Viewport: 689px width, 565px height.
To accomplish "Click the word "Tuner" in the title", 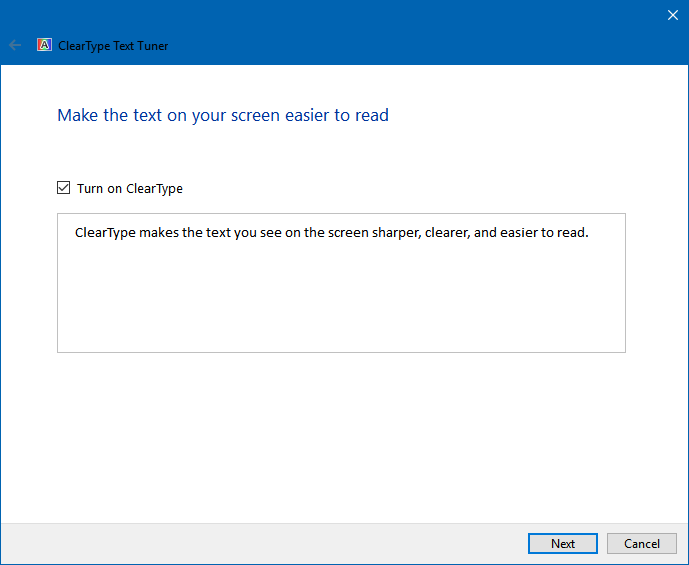I will coord(152,46).
